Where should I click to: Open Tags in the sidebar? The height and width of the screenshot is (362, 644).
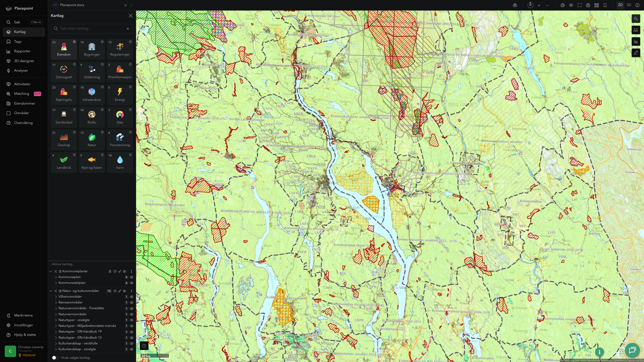click(24, 41)
